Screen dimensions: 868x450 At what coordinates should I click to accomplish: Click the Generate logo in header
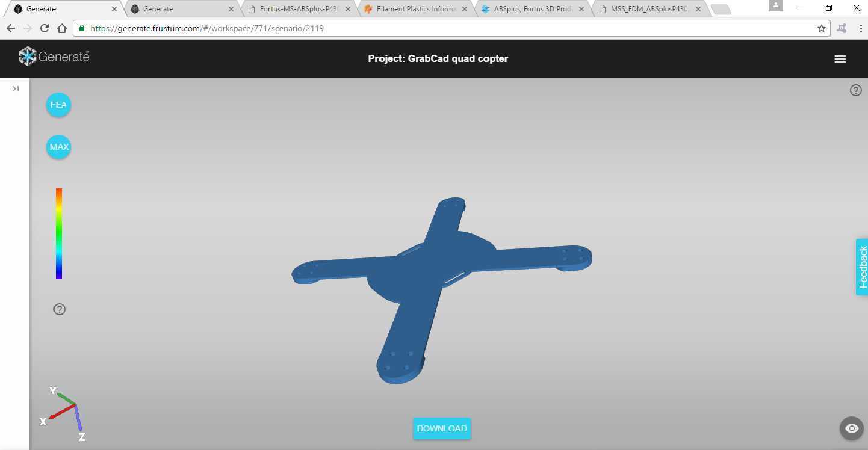(54, 57)
